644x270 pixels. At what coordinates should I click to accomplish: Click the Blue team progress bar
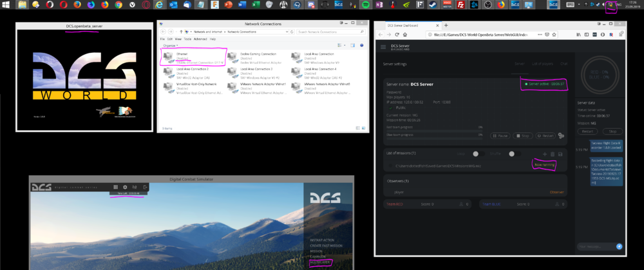click(435, 139)
